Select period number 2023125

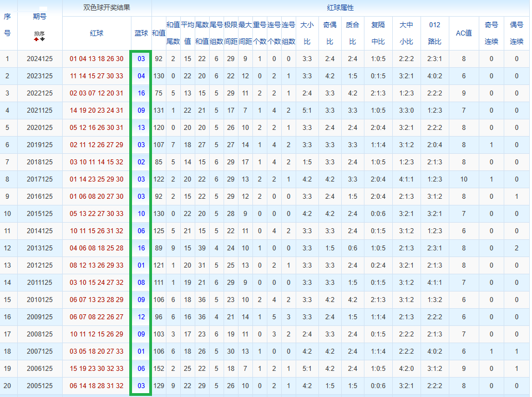coord(40,76)
